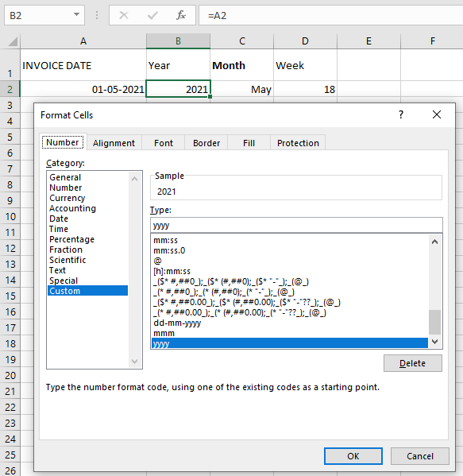
Task: Click the Insert Function fx icon
Action: click(x=181, y=15)
